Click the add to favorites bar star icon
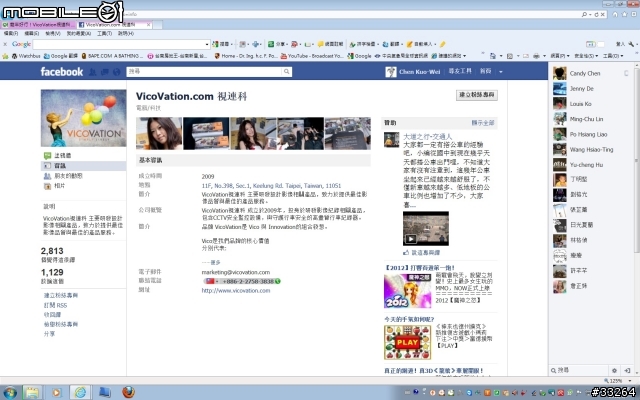Viewport: 640px width, 400px height. [5, 56]
